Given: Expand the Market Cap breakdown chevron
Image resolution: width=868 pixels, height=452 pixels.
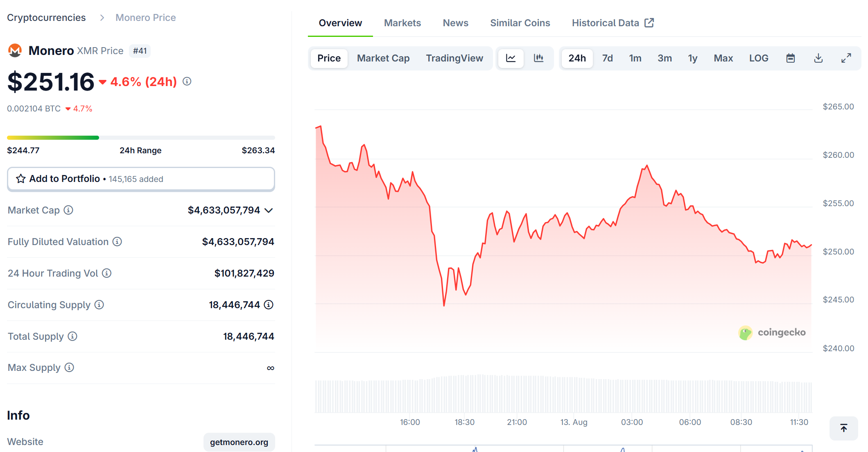Looking at the screenshot, I should point(269,211).
